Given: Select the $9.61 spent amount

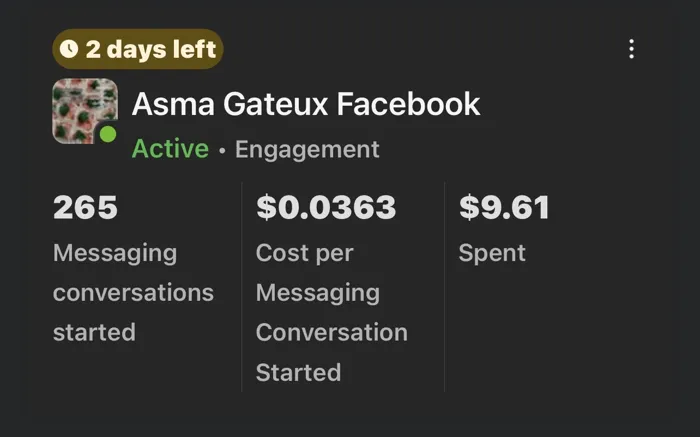Looking at the screenshot, I should point(504,208).
